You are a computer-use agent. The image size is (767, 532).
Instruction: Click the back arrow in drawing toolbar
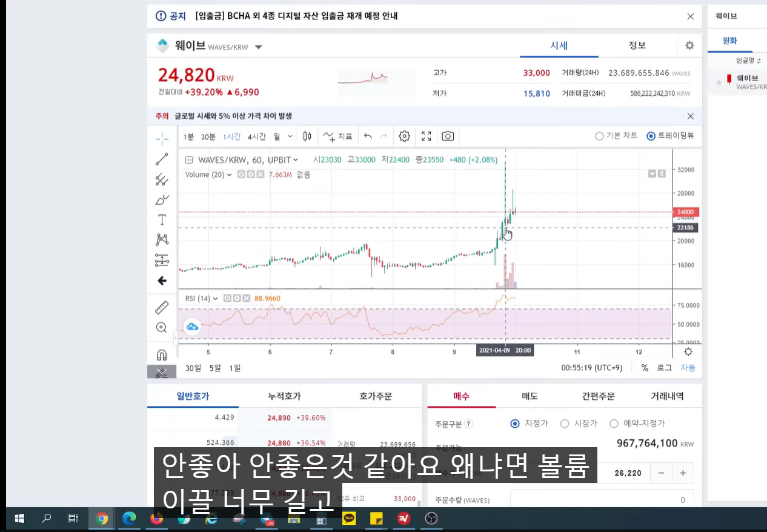coord(162,281)
